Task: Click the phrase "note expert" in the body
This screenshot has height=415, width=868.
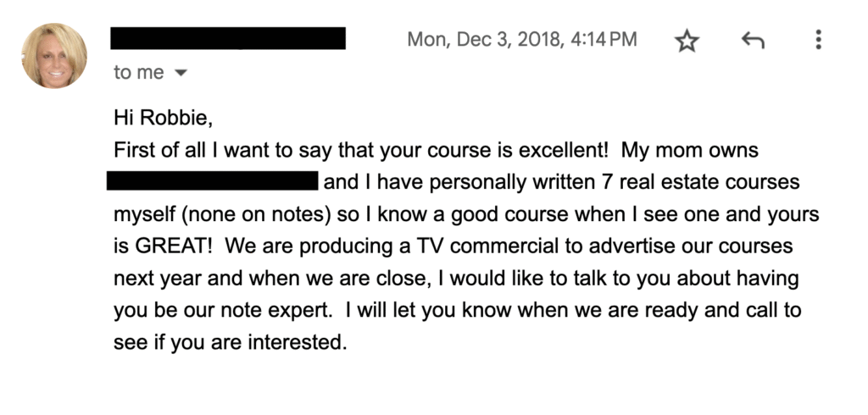Action: (x=271, y=310)
